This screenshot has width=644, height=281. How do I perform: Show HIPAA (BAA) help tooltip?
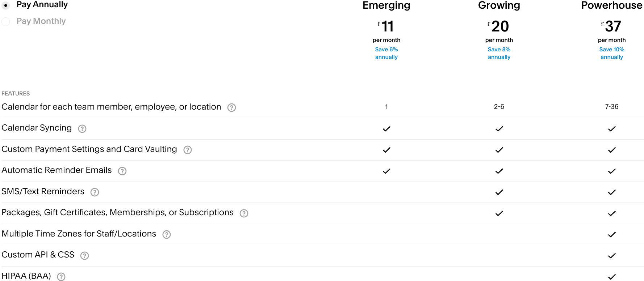point(61,277)
